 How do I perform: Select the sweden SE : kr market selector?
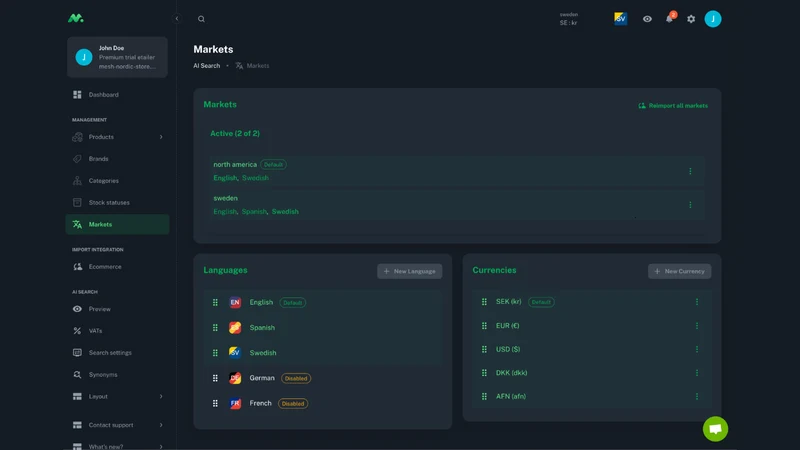568,19
